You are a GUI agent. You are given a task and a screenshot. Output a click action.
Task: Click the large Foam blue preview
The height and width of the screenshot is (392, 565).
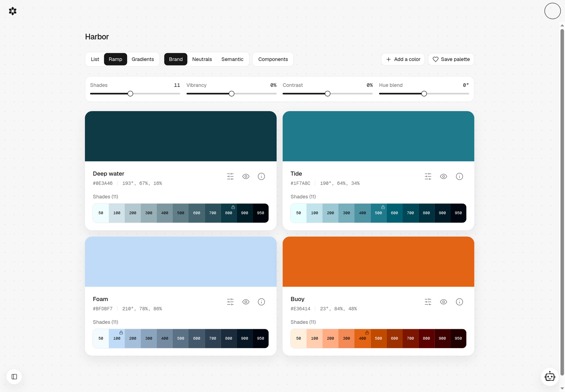(x=181, y=262)
